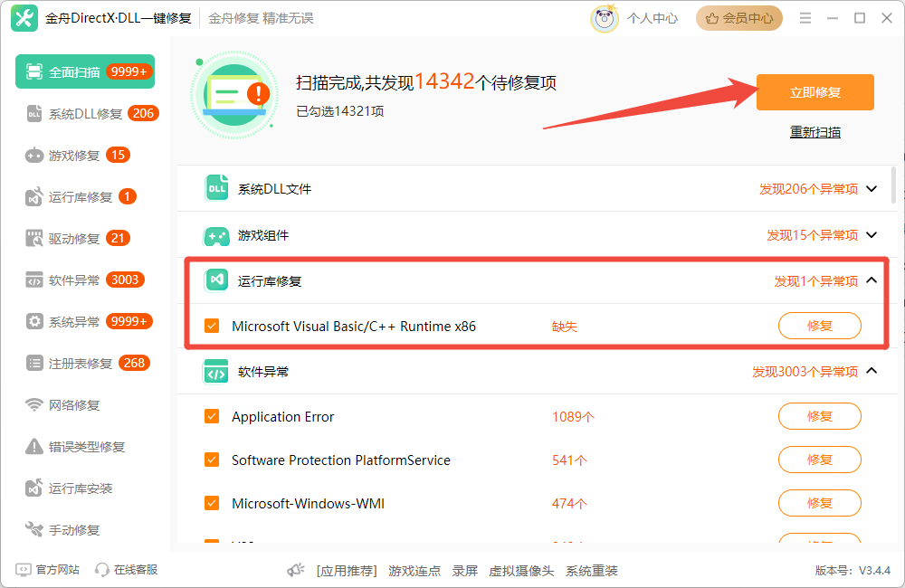Open the 系统重装 recommended app link
This screenshot has height=588, width=905.
[x=592, y=571]
